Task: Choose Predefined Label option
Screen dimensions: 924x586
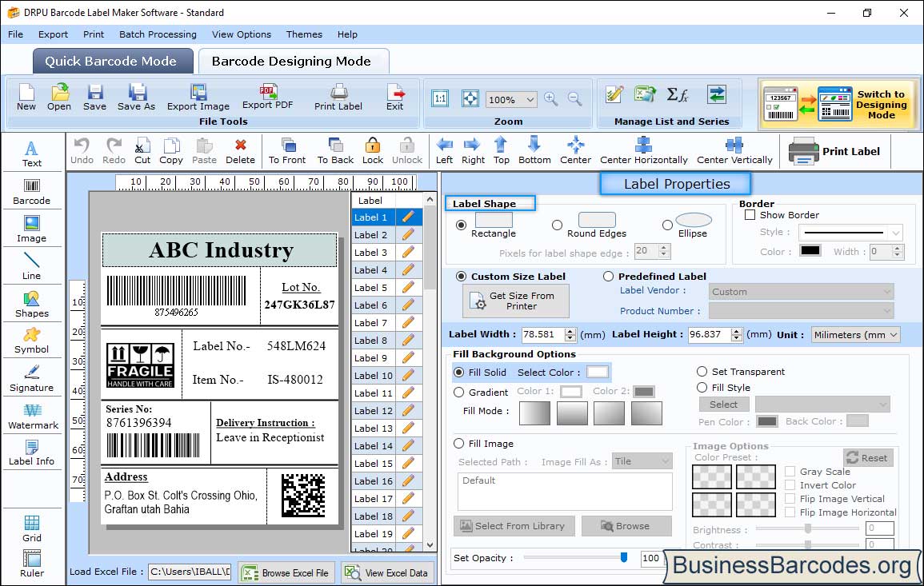Action: [608, 277]
